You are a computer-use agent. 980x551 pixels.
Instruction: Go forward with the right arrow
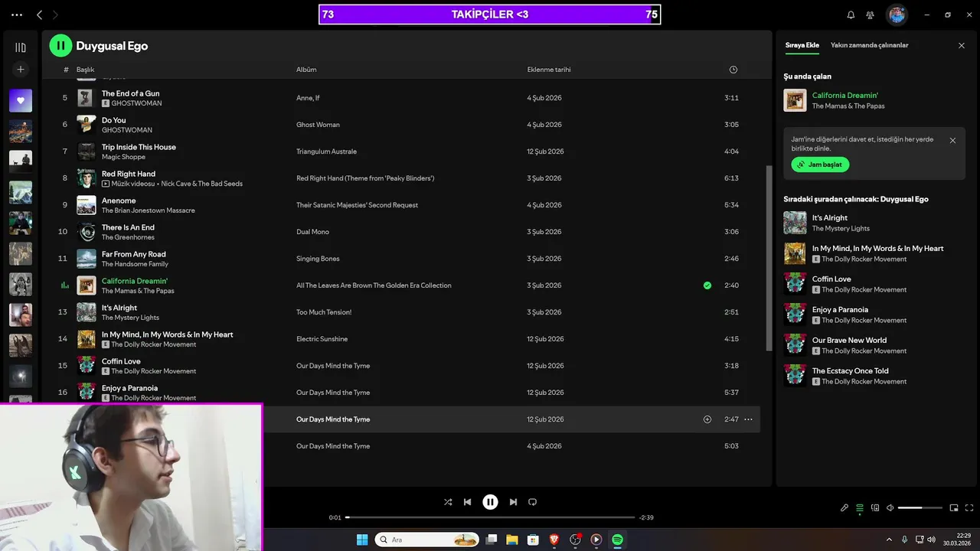click(x=55, y=15)
